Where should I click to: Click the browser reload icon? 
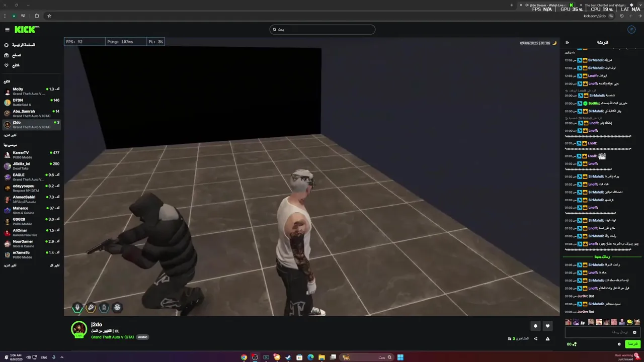pyautogui.click(x=621, y=16)
